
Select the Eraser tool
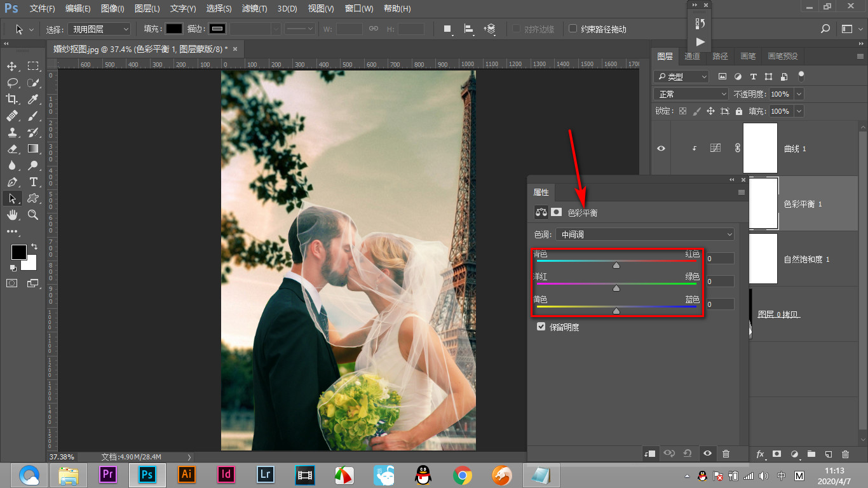(12, 149)
